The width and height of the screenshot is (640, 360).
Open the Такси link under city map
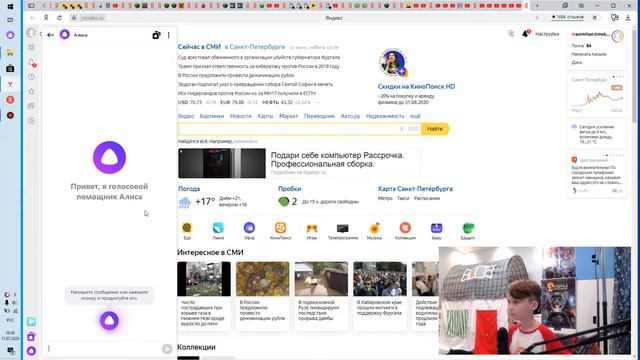pyautogui.click(x=403, y=198)
